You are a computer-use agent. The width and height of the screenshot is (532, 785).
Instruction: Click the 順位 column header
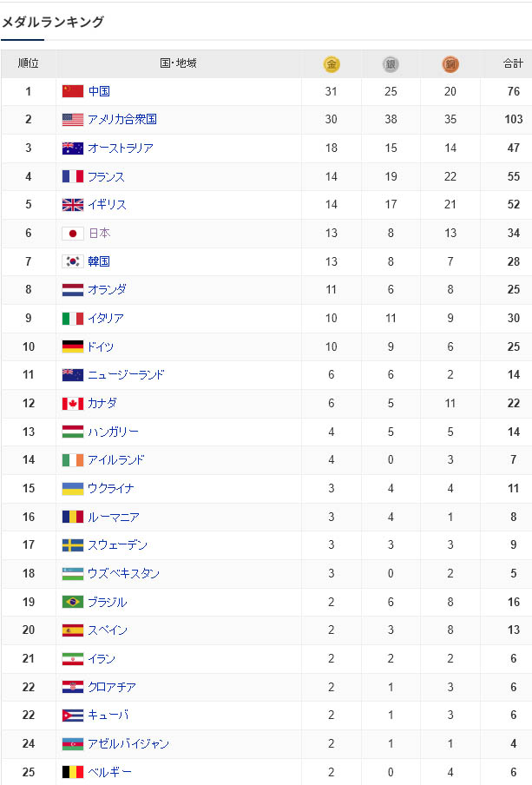29,63
